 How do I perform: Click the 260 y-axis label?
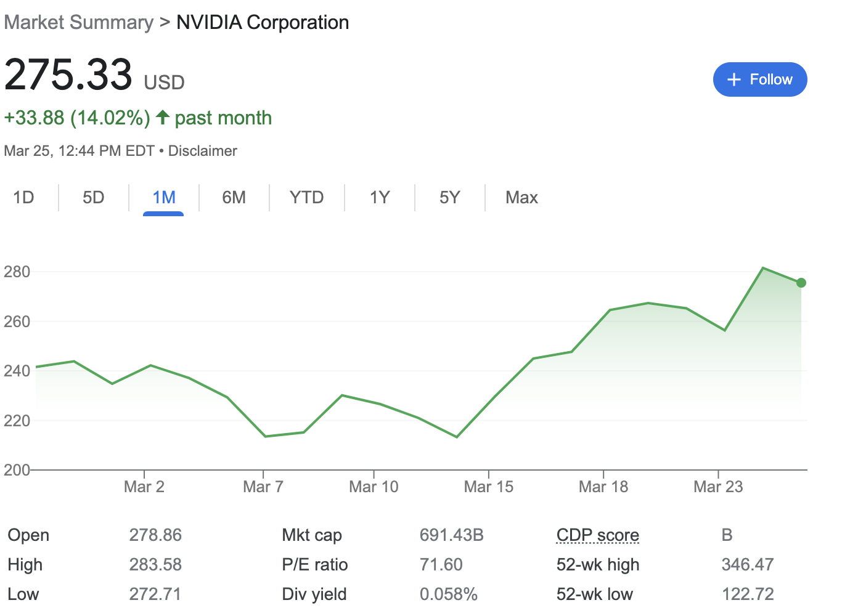(x=17, y=322)
